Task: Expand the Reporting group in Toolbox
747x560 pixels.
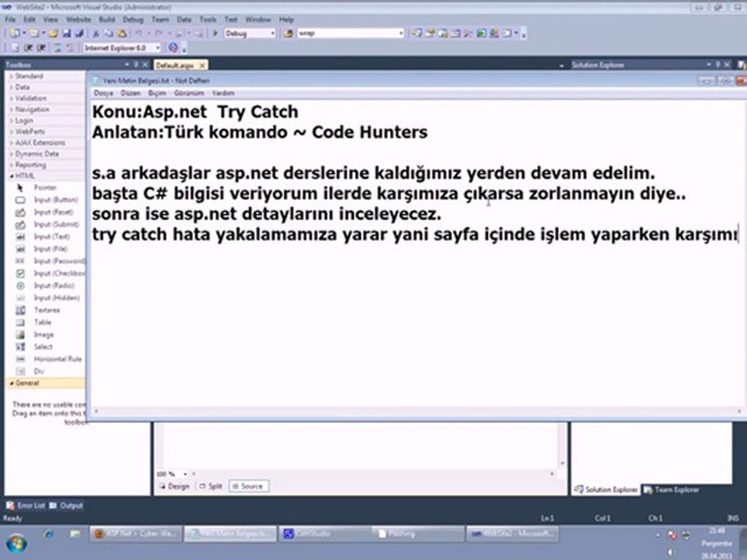Action: click(29, 165)
